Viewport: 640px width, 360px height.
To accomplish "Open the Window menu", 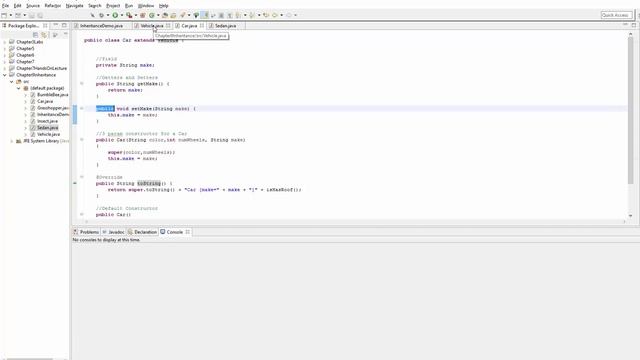I will (x=146, y=6).
